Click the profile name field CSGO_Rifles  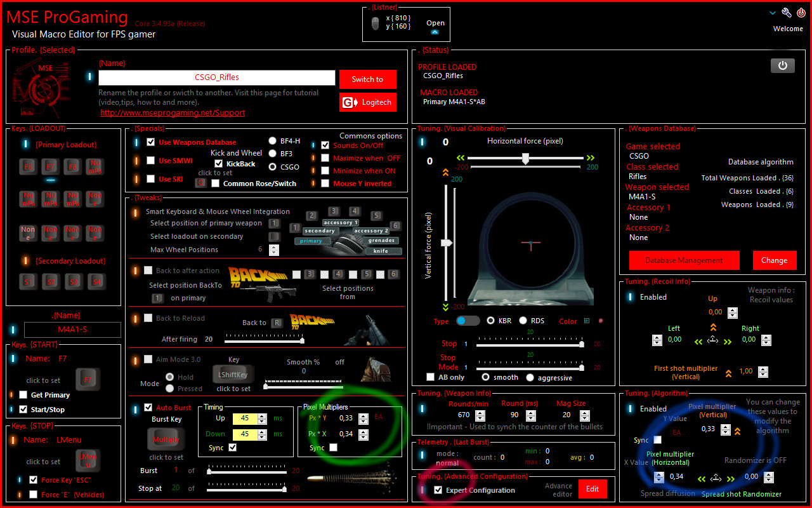217,77
